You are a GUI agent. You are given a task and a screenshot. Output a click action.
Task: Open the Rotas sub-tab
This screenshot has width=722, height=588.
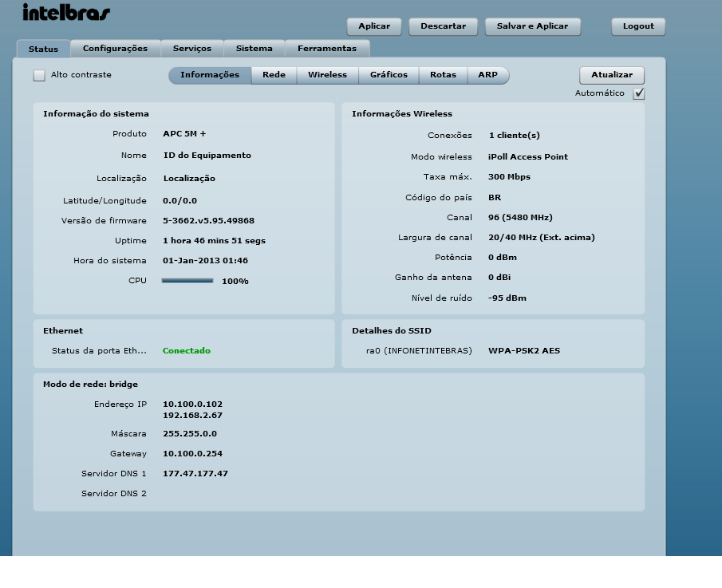(x=443, y=75)
